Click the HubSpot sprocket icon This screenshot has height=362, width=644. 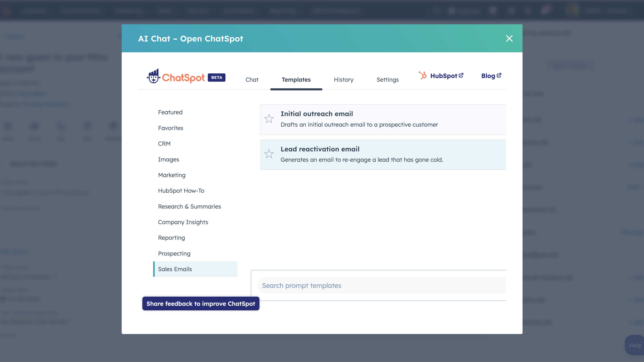pos(422,75)
